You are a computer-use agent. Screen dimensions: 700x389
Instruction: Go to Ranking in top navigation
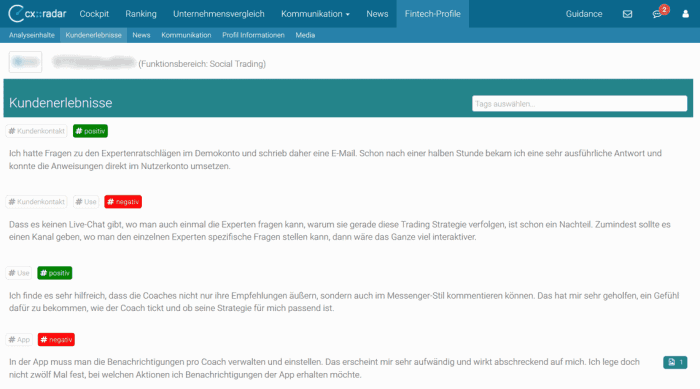[x=141, y=14]
